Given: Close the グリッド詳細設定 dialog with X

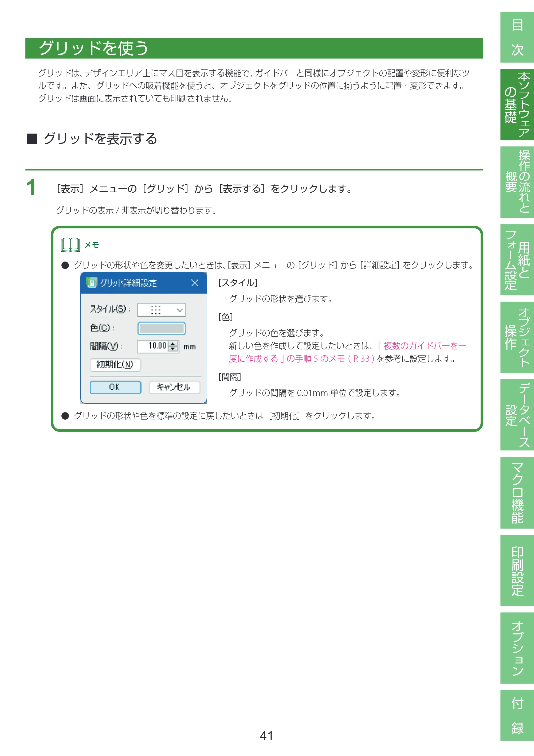Looking at the screenshot, I should (x=195, y=283).
